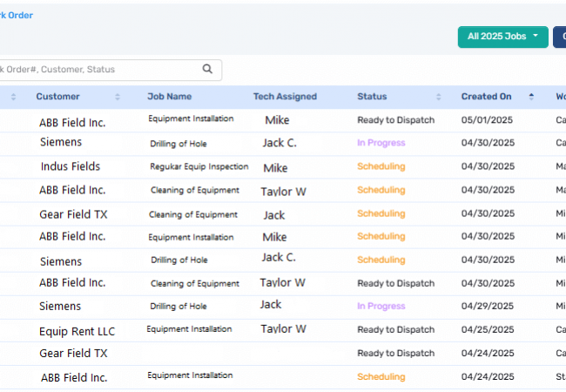Click Scheduling status in Gear Field TX row
The height and width of the screenshot is (392, 566).
(381, 213)
